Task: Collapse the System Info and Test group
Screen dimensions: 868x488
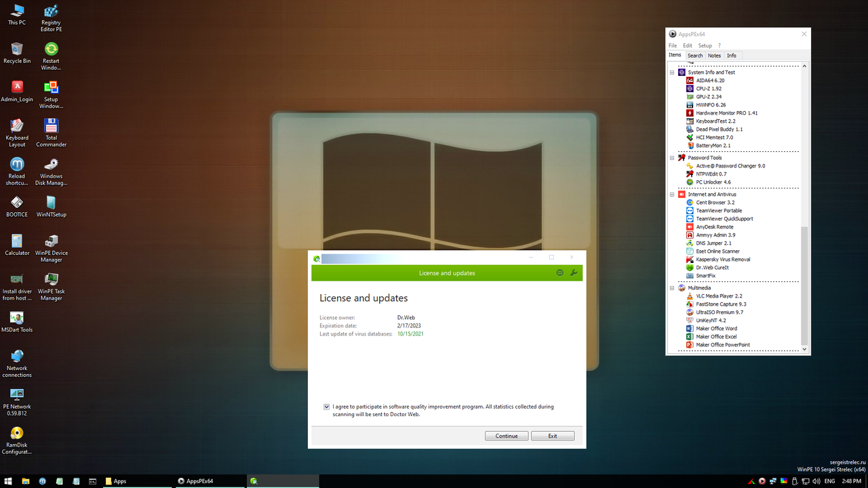Action: [673, 72]
